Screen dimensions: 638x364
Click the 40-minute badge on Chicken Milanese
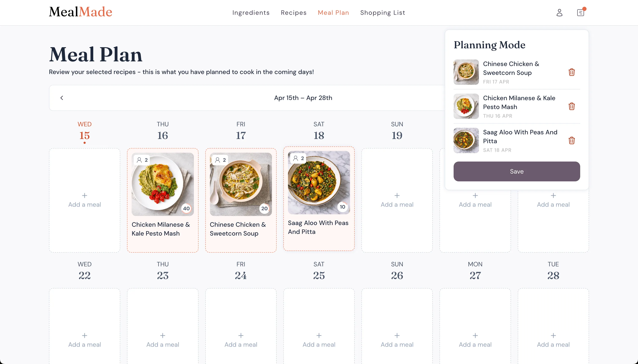(187, 208)
